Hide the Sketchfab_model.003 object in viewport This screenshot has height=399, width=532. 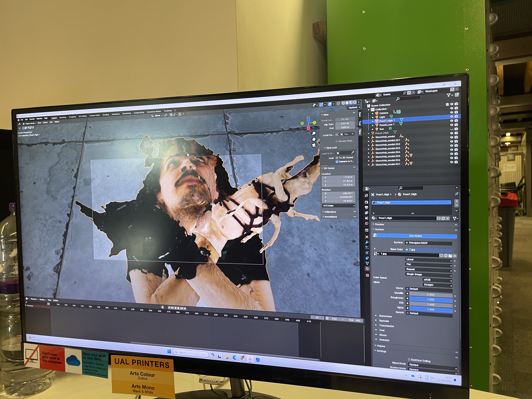tap(451, 150)
